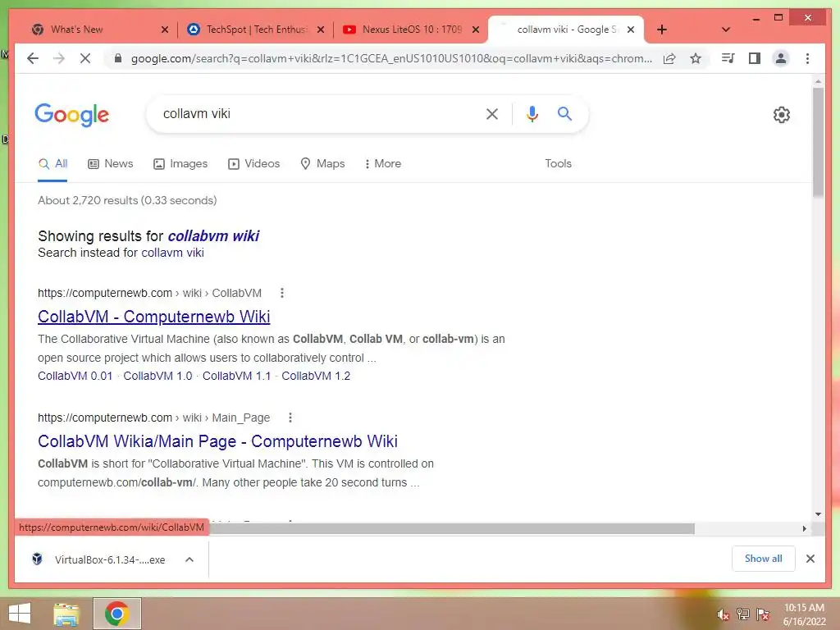
Task: Click the scroll down arrow on vertical scrollbar
Action: tap(818, 514)
